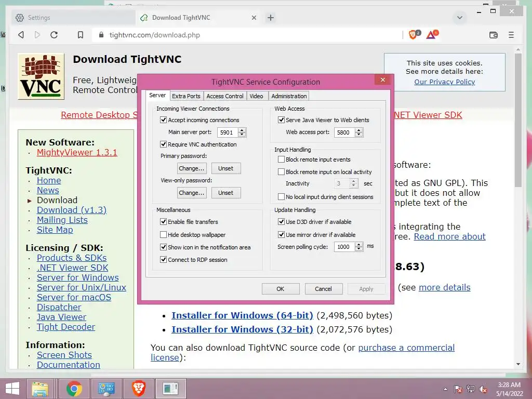The height and width of the screenshot is (399, 532).
Task: Enable No local input during client sessions
Action: click(281, 197)
